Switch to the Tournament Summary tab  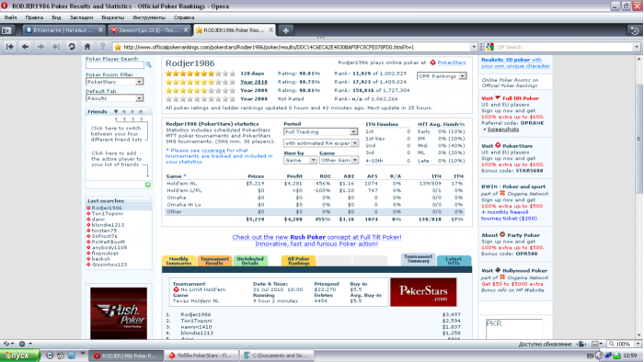point(418,259)
